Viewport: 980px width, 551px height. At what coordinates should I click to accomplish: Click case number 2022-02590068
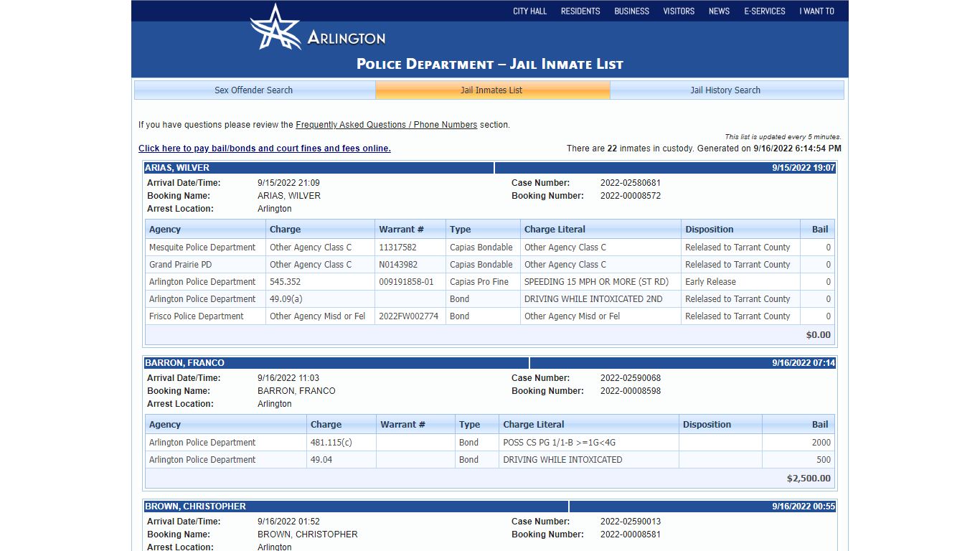pyautogui.click(x=631, y=378)
